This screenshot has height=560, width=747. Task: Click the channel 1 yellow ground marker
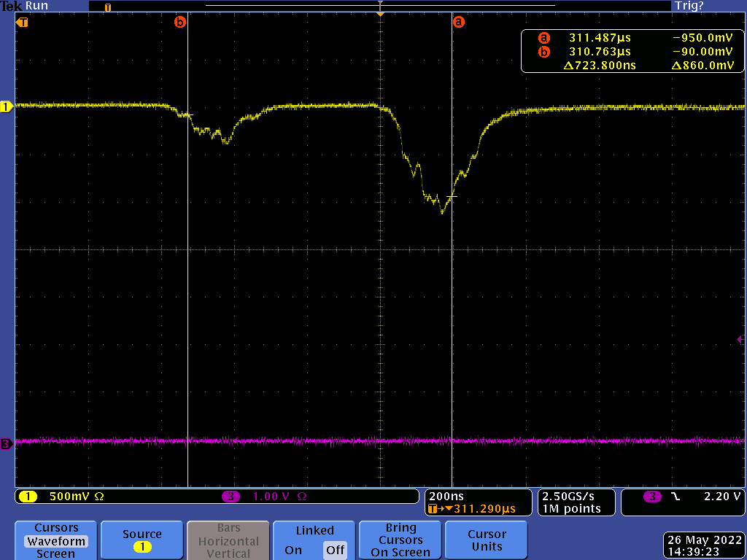(7, 107)
